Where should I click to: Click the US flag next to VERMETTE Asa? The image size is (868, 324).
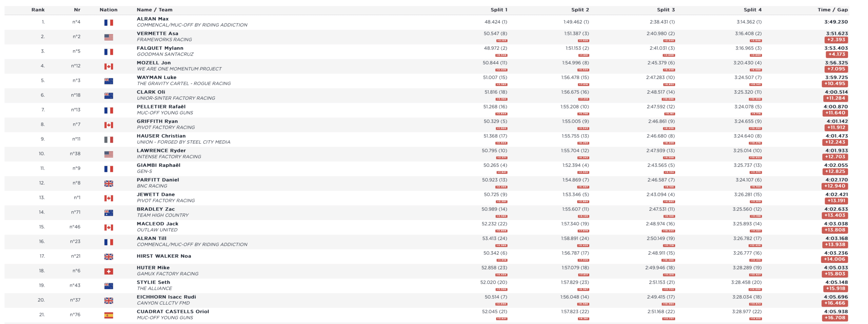[x=108, y=37]
